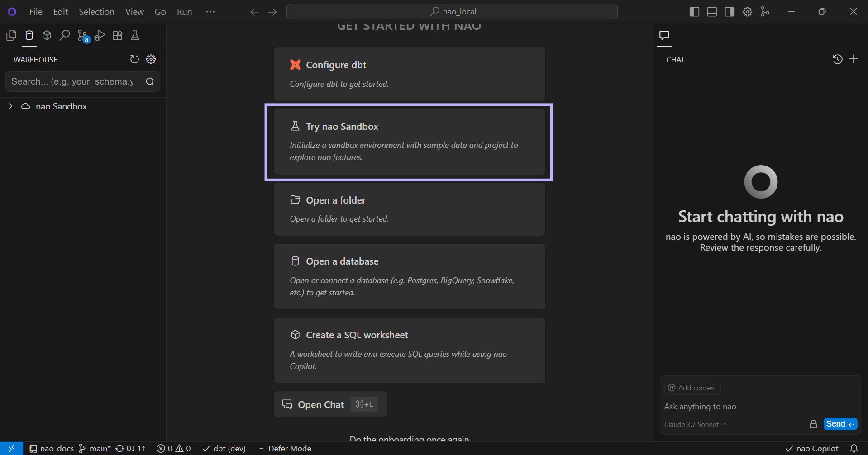868x455 pixels.
Task: Click the Open Chat button
Action: tap(330, 404)
